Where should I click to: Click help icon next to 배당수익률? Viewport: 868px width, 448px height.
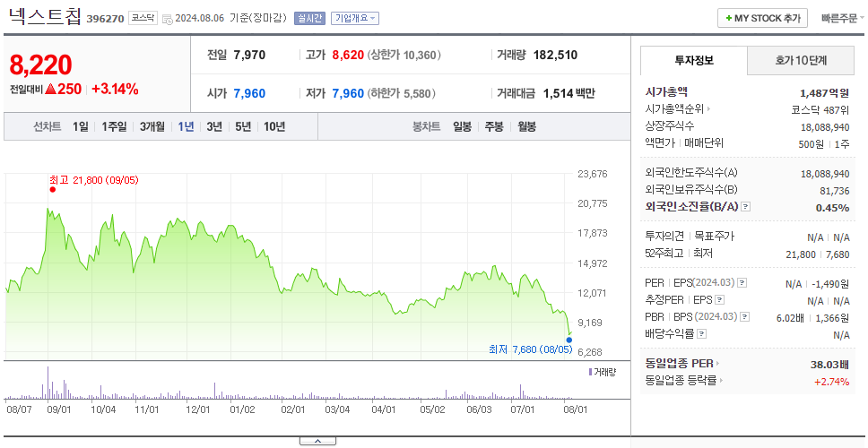(701, 334)
